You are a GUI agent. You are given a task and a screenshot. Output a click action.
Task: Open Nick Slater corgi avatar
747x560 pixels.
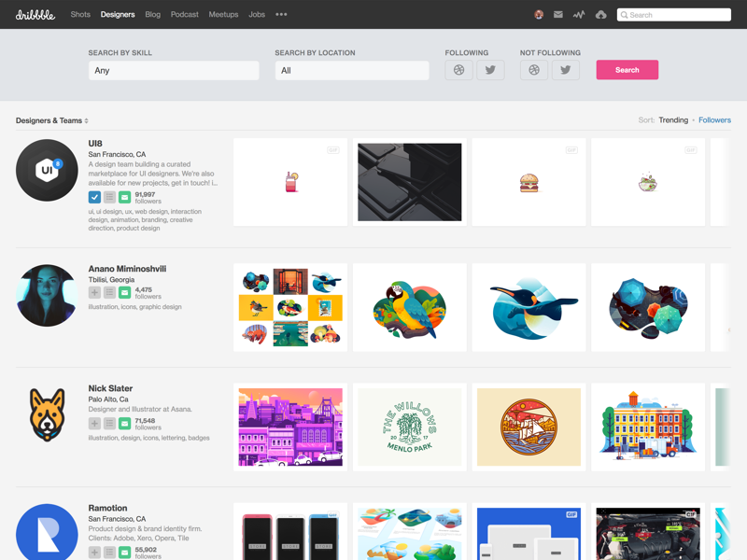47,414
